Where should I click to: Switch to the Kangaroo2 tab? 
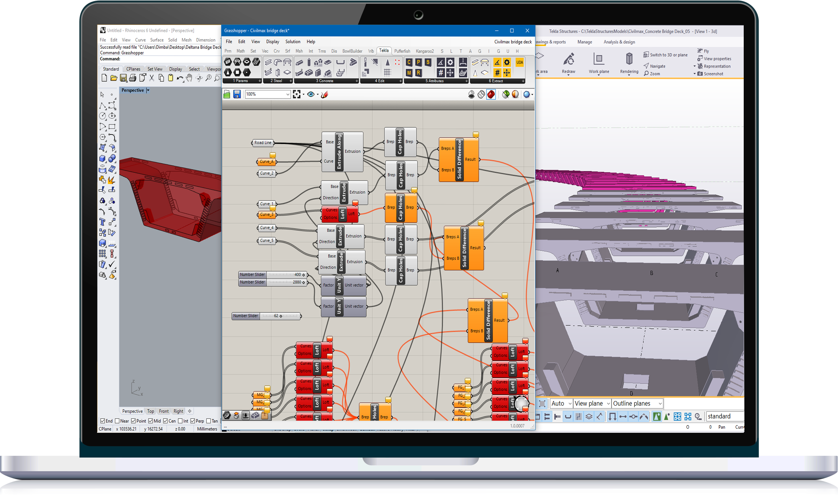(425, 51)
